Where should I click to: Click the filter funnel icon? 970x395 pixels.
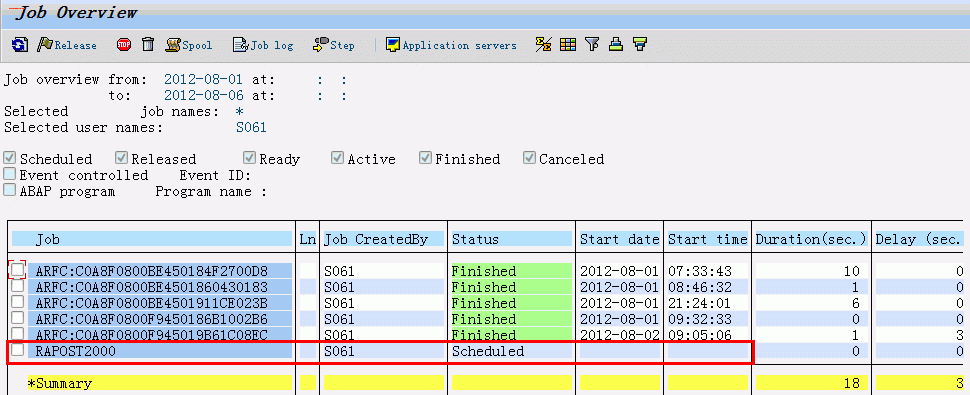point(593,45)
